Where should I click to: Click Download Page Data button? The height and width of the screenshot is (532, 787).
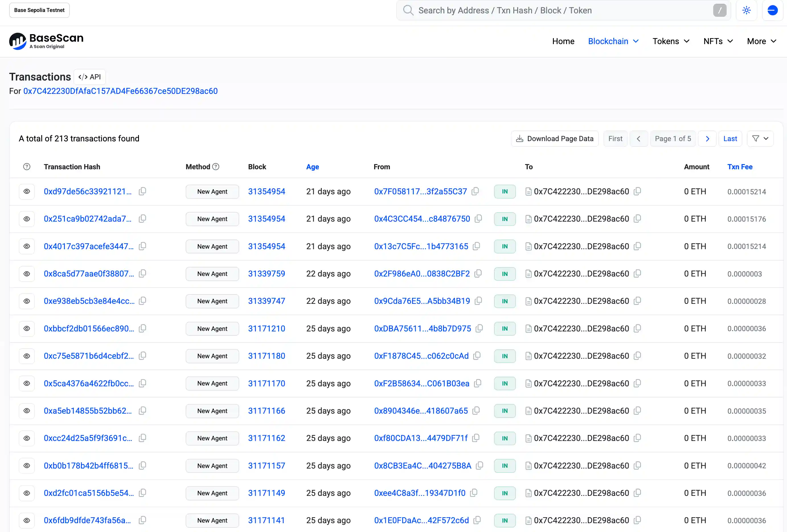554,139
